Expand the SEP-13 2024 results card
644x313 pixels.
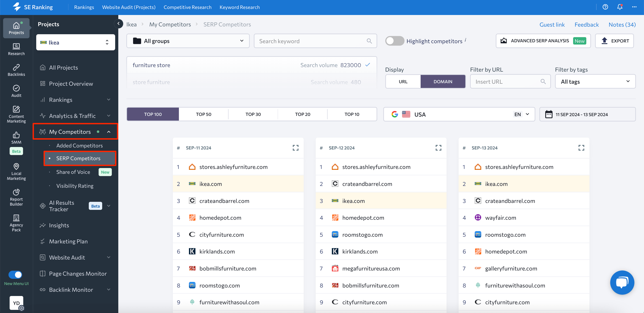(581, 148)
